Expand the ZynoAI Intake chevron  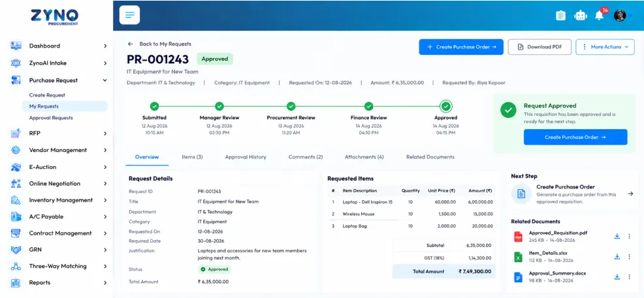[x=105, y=63]
